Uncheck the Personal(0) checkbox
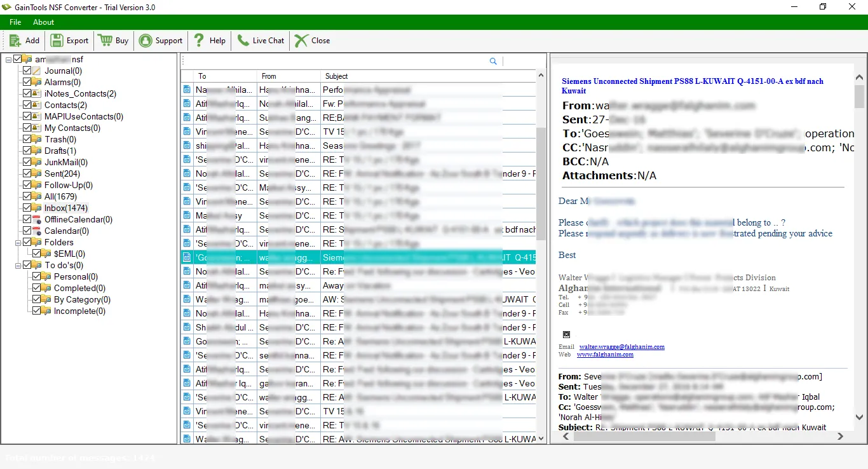 click(36, 276)
